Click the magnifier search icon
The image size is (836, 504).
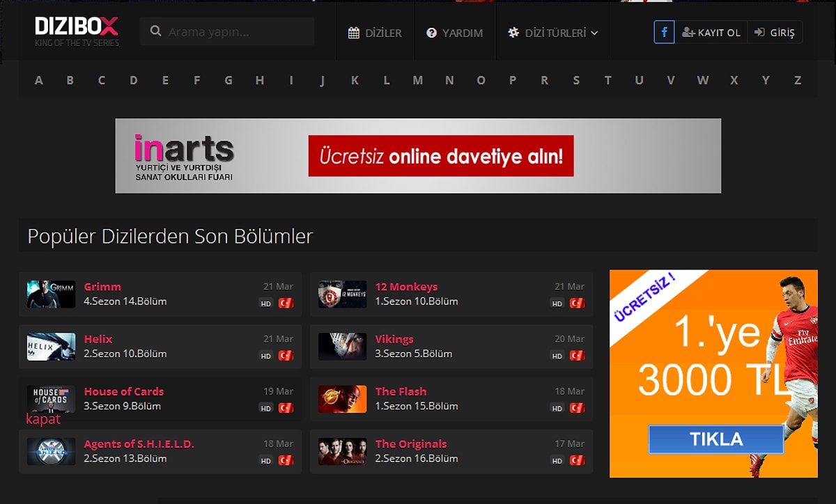click(x=156, y=31)
